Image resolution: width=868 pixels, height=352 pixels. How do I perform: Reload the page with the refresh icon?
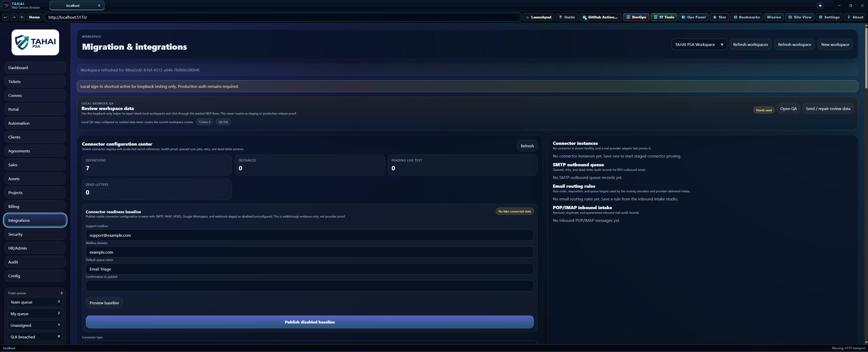tap(22, 17)
